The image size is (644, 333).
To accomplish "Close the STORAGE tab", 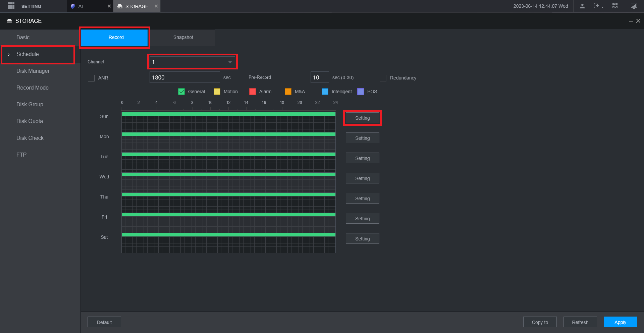I will tap(156, 6).
